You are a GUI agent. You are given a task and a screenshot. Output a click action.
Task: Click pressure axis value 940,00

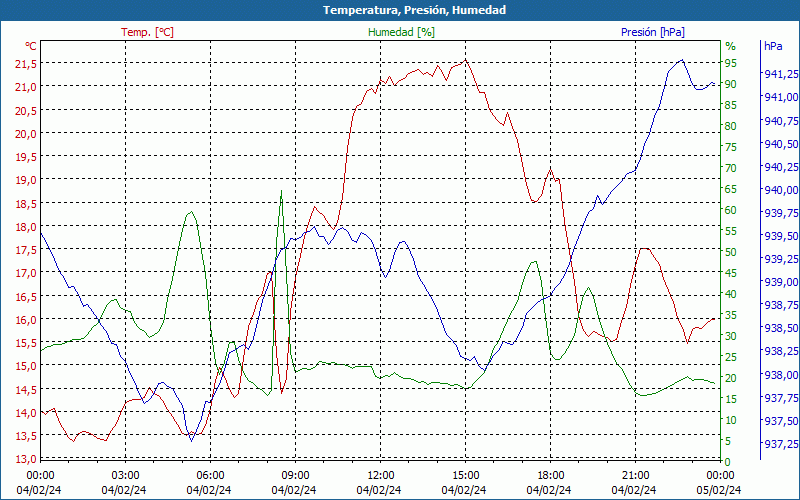click(781, 190)
